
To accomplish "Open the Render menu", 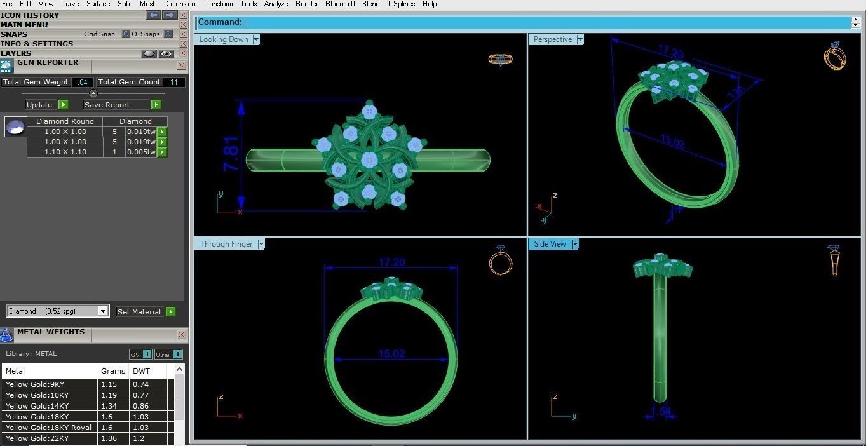I will 307,4.
